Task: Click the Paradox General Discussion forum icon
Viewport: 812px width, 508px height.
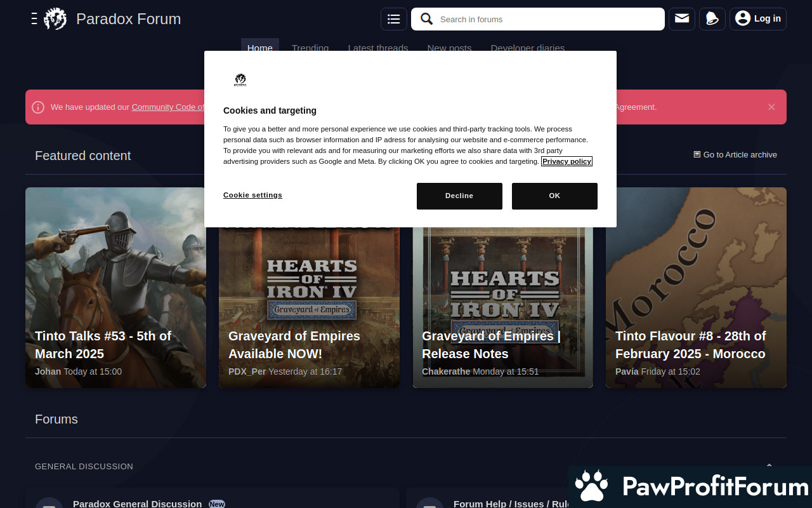Action: tap(49, 503)
